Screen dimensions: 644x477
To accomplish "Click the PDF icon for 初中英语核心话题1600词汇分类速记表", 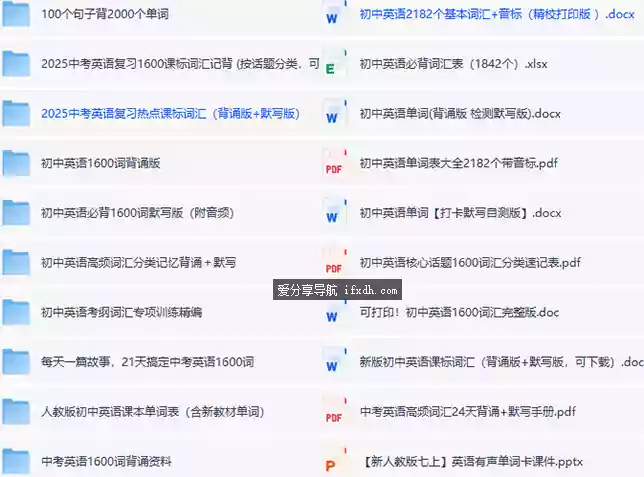I will click(333, 262).
